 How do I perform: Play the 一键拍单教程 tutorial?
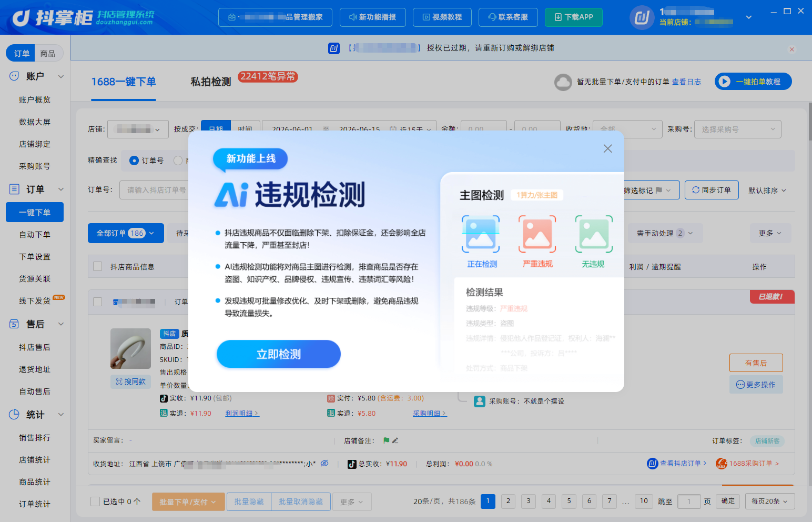[753, 82]
